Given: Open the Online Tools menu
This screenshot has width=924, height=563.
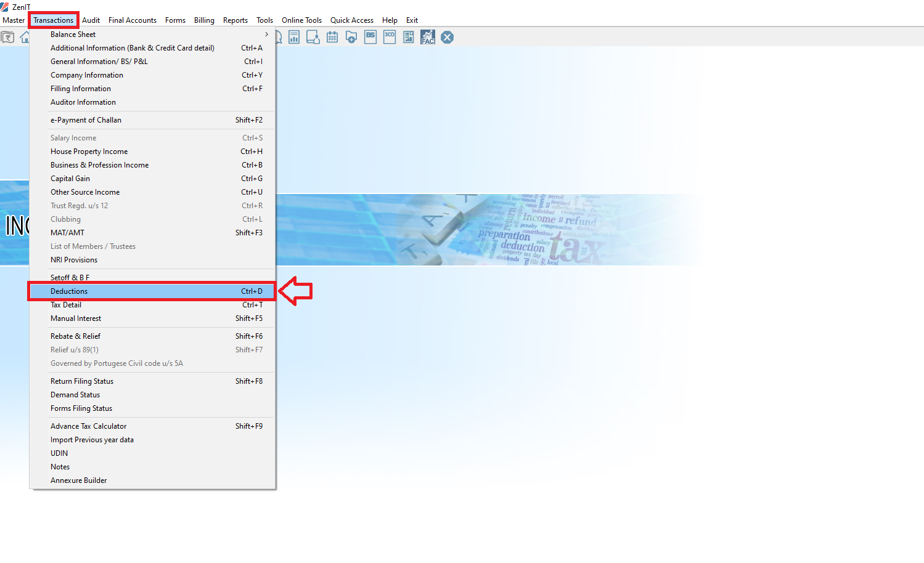Looking at the screenshot, I should tap(301, 20).
